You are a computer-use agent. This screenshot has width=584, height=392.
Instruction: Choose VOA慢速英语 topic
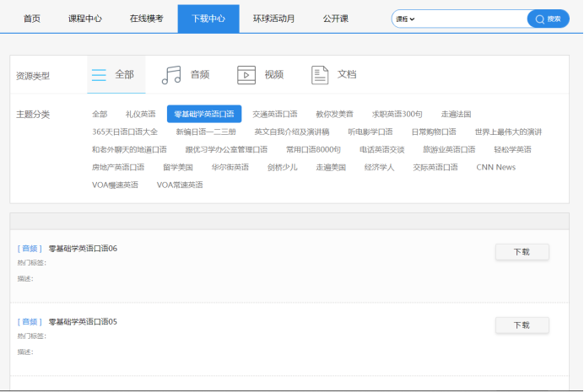[x=115, y=185]
